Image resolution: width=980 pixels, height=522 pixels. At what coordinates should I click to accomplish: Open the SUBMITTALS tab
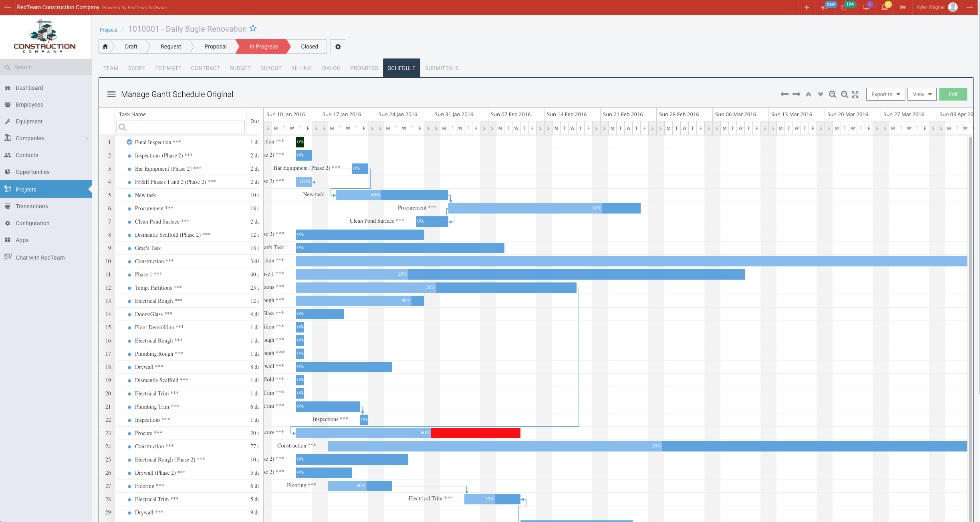(442, 68)
